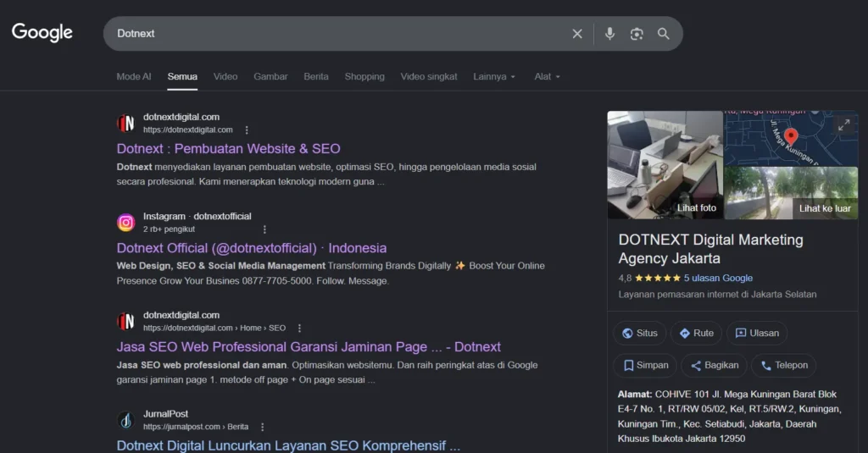Go to Shopping tab

click(x=364, y=76)
